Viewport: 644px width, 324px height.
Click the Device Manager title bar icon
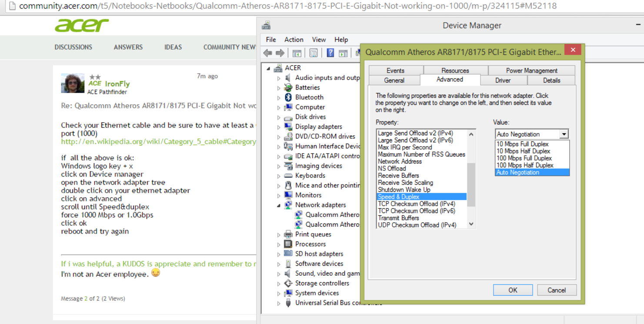click(266, 25)
